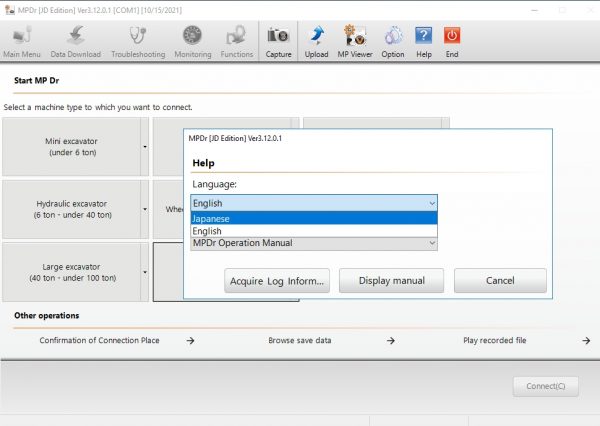600x426 pixels.
Task: Click the Display manual button
Action: [391, 281]
